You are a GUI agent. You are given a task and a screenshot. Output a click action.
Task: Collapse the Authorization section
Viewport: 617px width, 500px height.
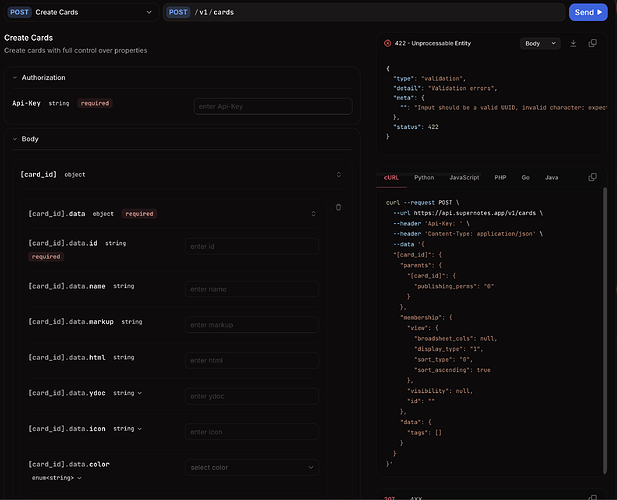[x=15, y=77]
